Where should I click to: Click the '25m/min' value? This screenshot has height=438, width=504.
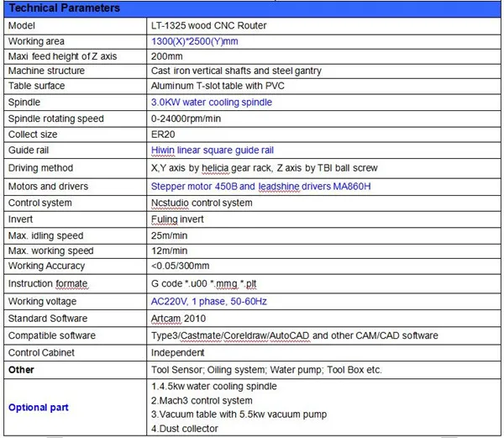click(x=169, y=236)
